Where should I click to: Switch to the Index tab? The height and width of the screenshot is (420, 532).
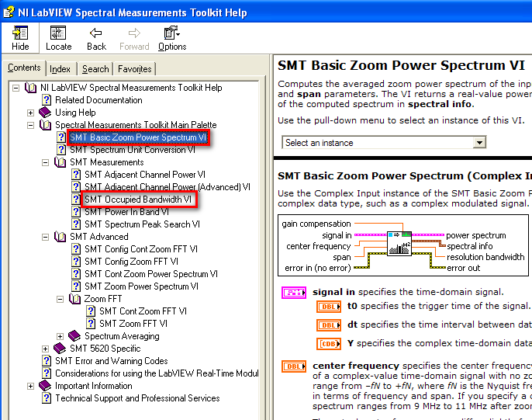click(60, 69)
